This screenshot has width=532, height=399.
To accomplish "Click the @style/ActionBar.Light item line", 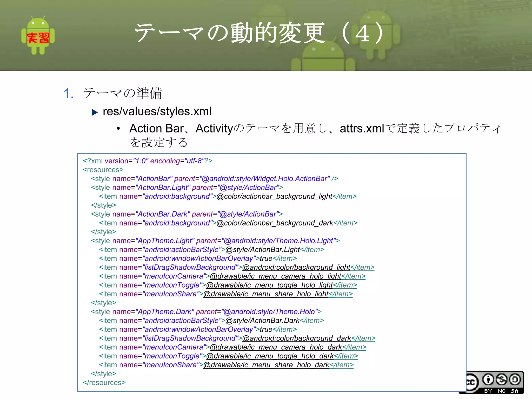I will pos(212,250).
